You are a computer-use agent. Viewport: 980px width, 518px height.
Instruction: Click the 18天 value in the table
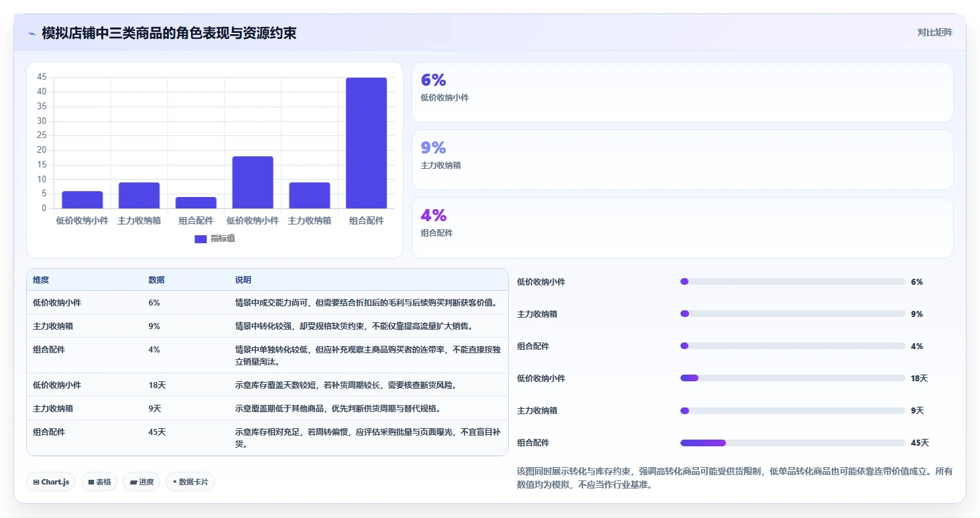(157, 385)
